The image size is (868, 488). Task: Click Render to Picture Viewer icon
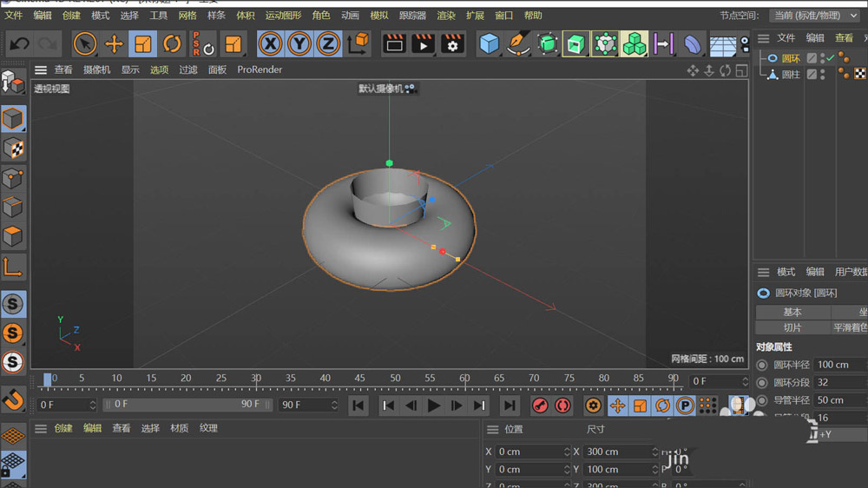pos(423,43)
